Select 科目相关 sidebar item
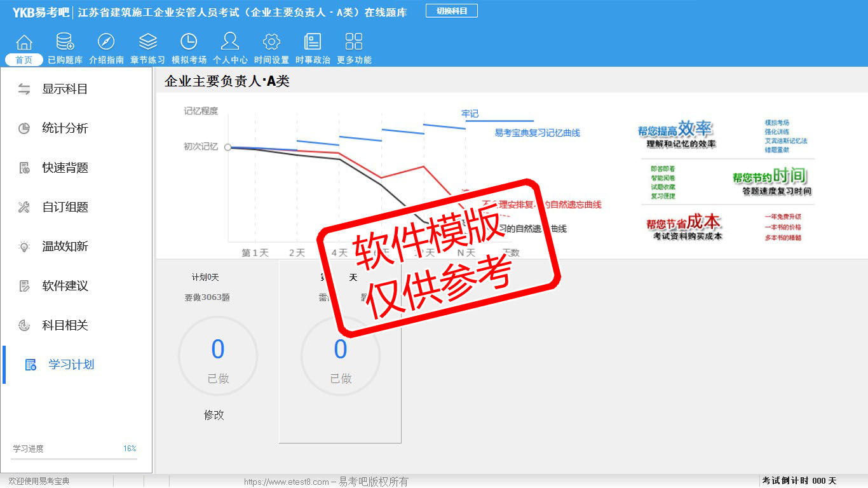The height and width of the screenshot is (488, 868). click(64, 325)
